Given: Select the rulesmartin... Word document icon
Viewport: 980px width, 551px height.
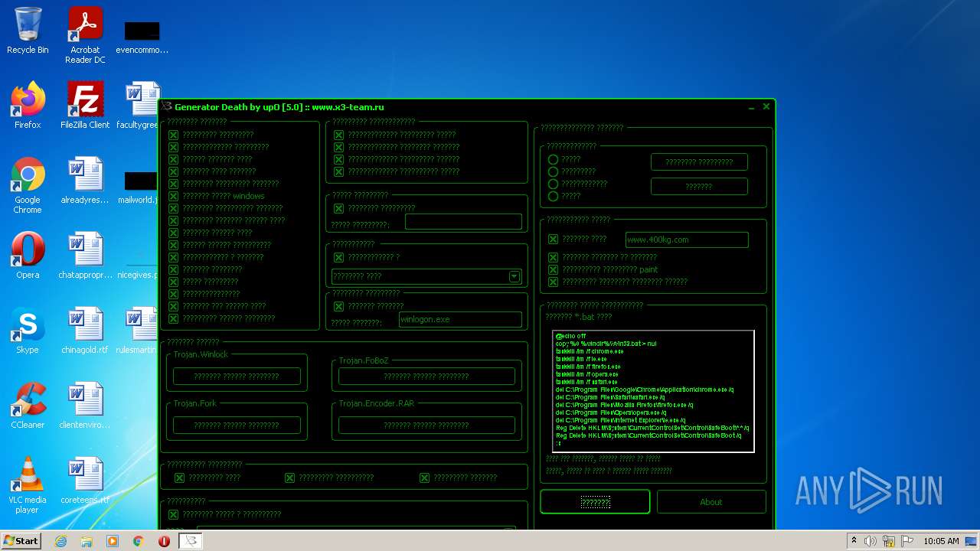Looking at the screenshot, I should coord(138,331).
